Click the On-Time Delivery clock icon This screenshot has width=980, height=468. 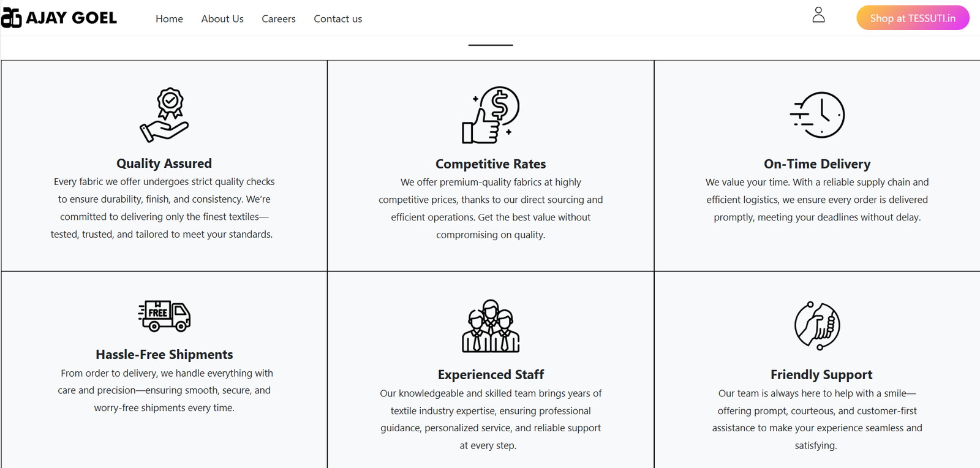817,115
